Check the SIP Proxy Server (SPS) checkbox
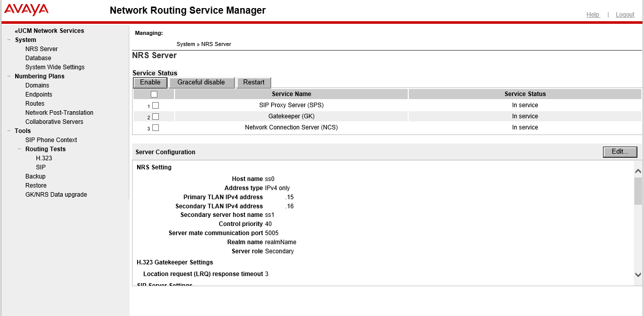 click(x=155, y=105)
